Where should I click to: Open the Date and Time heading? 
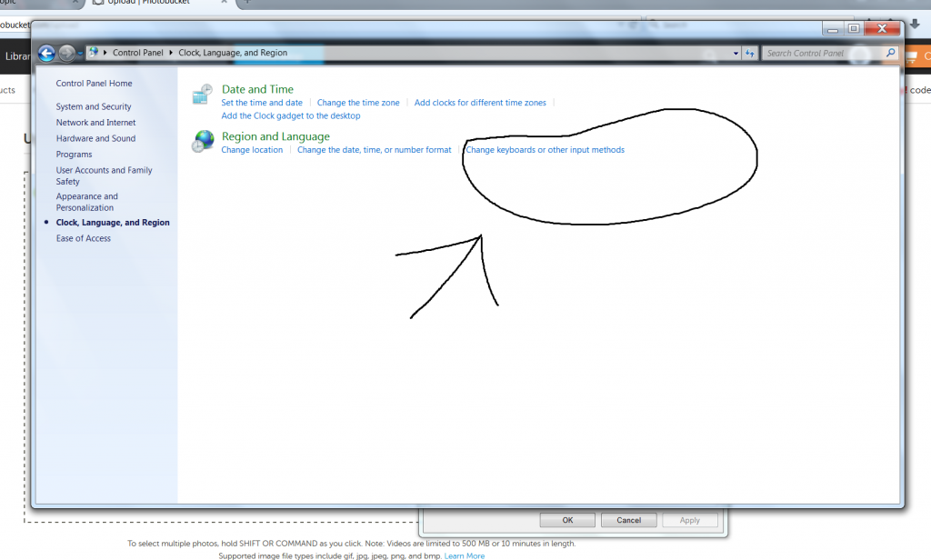point(257,89)
